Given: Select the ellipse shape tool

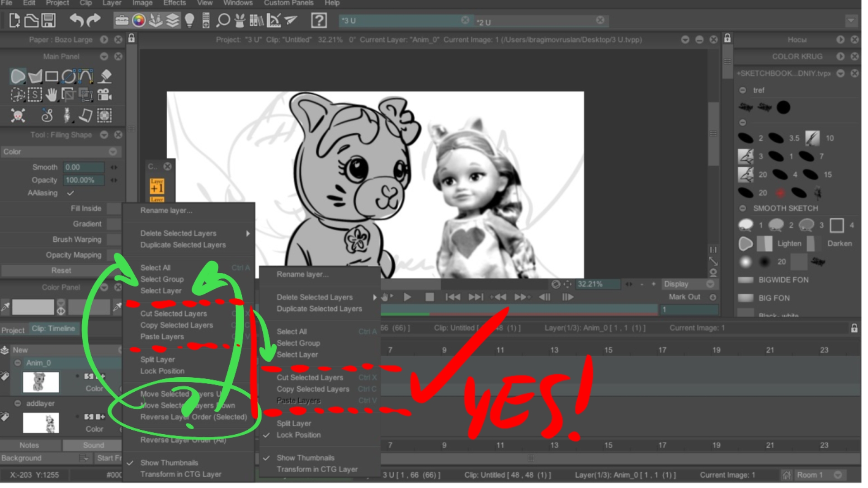Looking at the screenshot, I should click(x=68, y=76).
